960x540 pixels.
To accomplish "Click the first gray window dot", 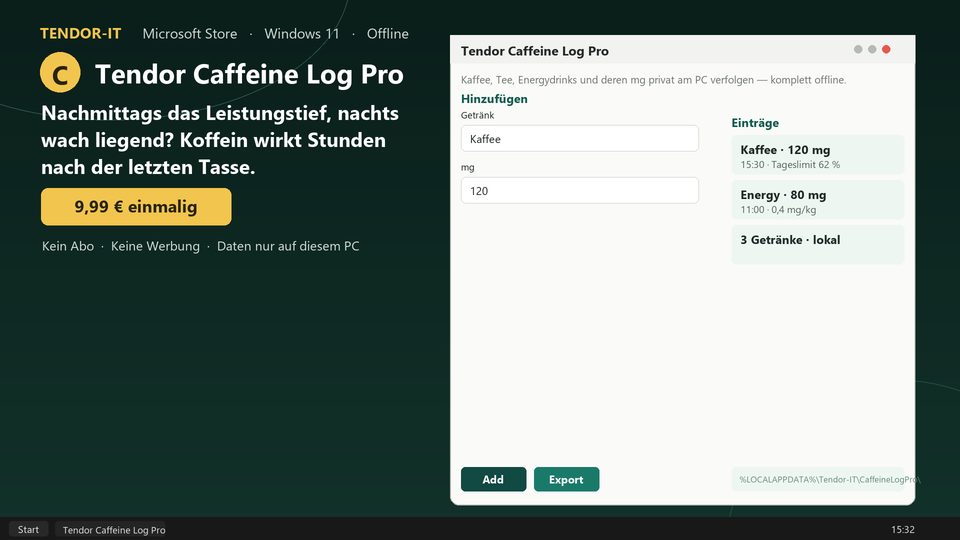I will (x=858, y=49).
